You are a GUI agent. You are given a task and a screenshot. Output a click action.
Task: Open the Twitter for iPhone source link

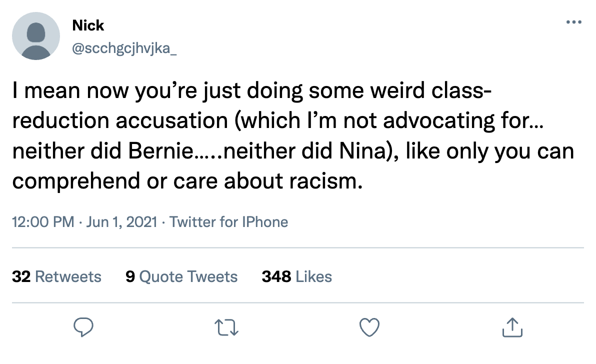click(229, 221)
